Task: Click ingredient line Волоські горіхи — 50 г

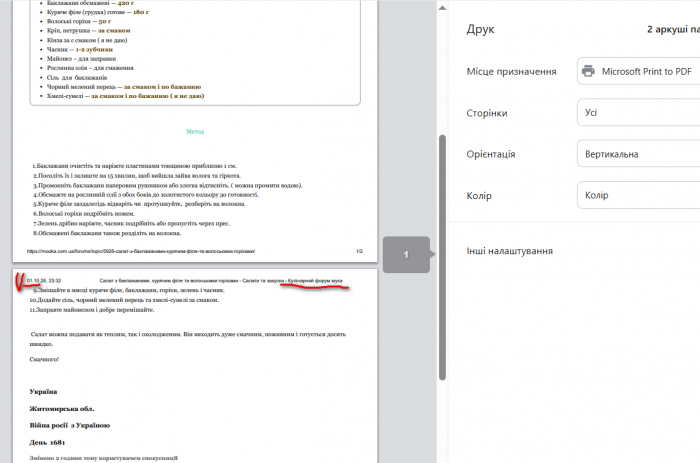Action: point(79,21)
